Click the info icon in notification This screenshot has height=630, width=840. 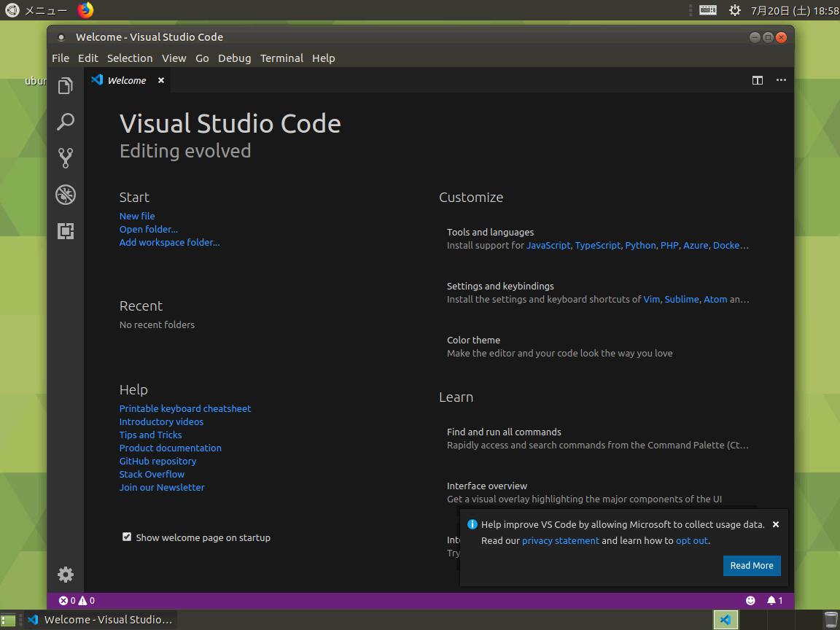[x=472, y=524]
